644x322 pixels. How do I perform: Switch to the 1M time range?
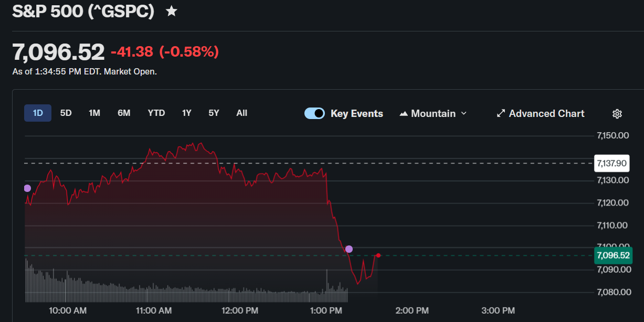click(94, 113)
